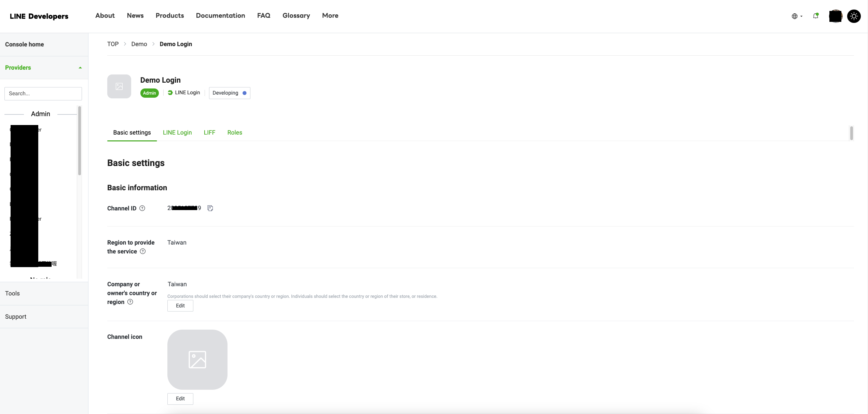Screen dimensions: 868x414
Task: Click the provider search field
Action: [43, 93]
